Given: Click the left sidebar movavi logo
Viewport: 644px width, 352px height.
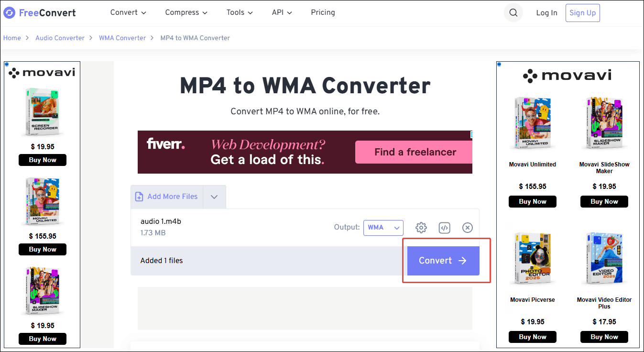Looking at the screenshot, I should 42,73.
